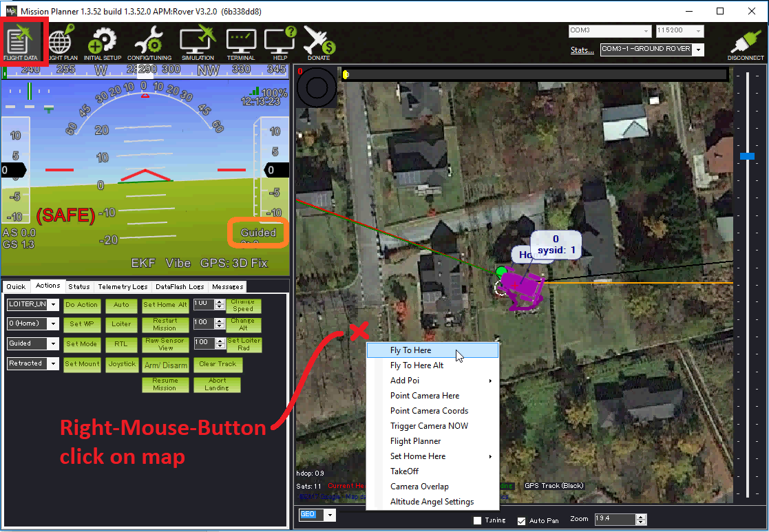Screen dimensions: 769x532
Task: Switch to the Status tab
Action: (78, 286)
